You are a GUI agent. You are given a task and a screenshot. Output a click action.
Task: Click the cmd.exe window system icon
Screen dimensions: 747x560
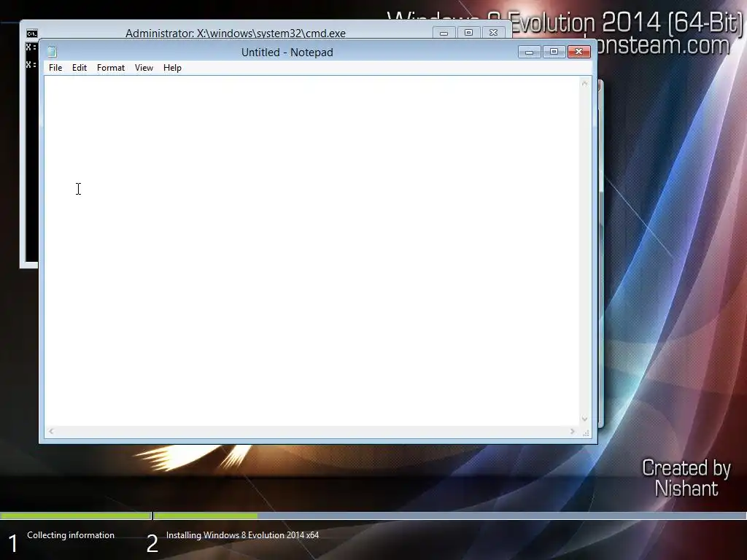32,34
